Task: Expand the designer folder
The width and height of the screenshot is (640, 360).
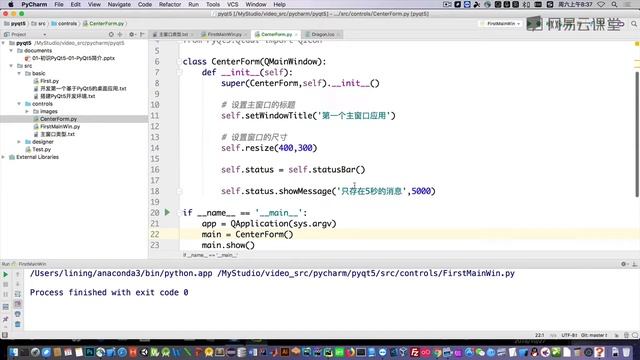Action: click(x=19, y=142)
